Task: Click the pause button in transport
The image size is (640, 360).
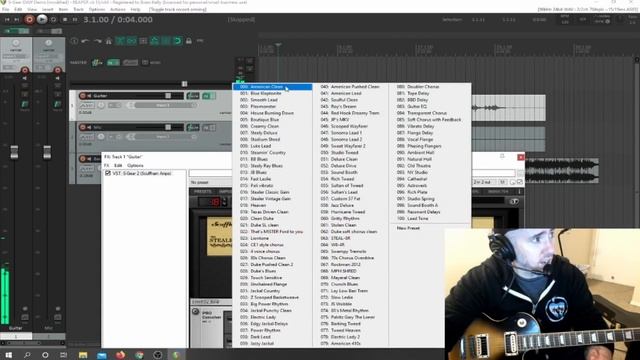Action: 75,19
